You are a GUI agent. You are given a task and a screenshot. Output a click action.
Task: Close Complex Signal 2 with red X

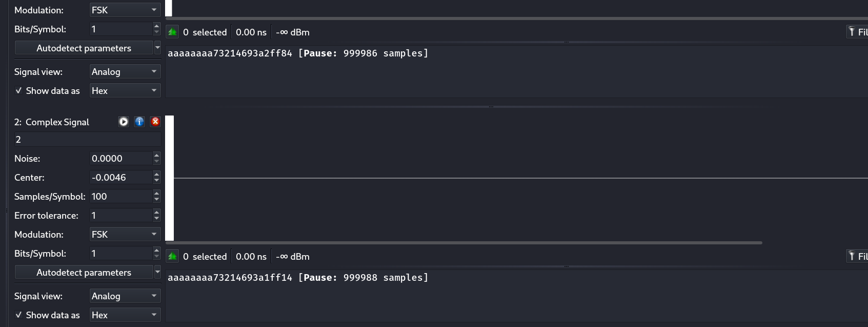coord(155,122)
